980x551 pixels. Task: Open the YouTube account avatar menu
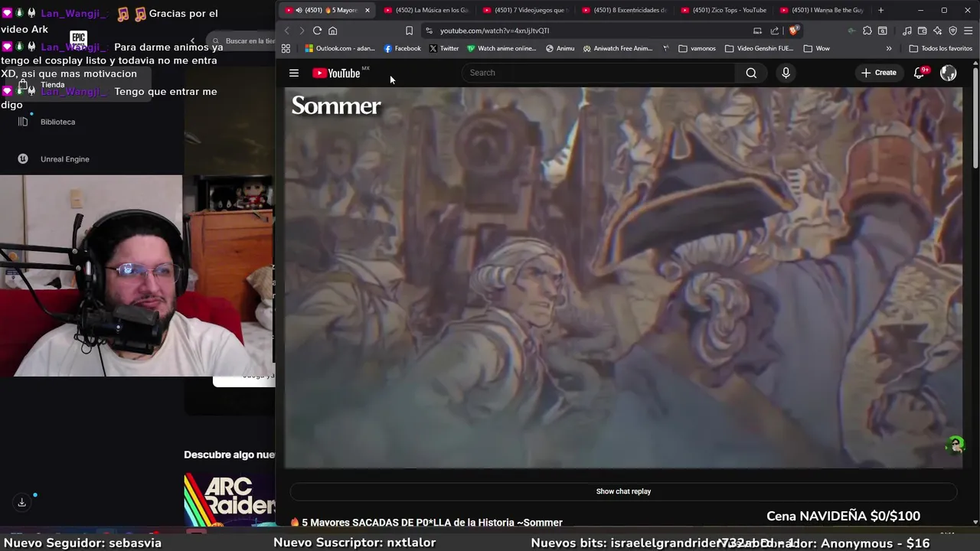click(x=948, y=73)
